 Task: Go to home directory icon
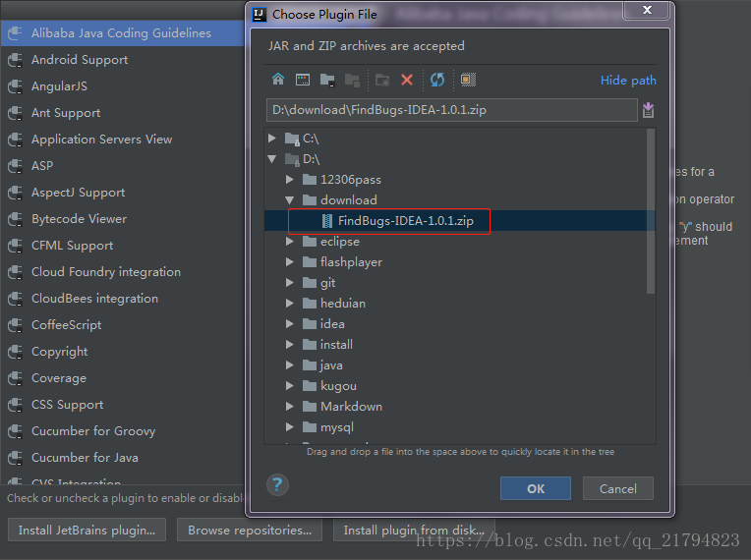(278, 79)
